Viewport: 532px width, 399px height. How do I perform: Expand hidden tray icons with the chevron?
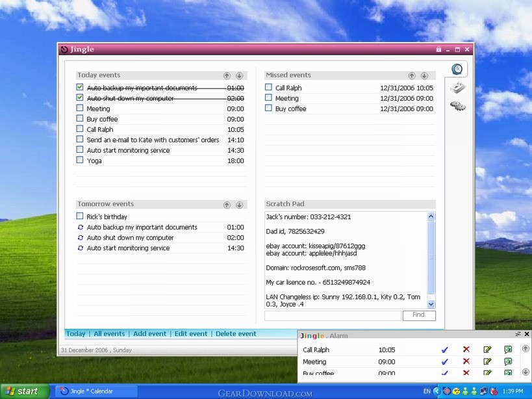point(437,391)
